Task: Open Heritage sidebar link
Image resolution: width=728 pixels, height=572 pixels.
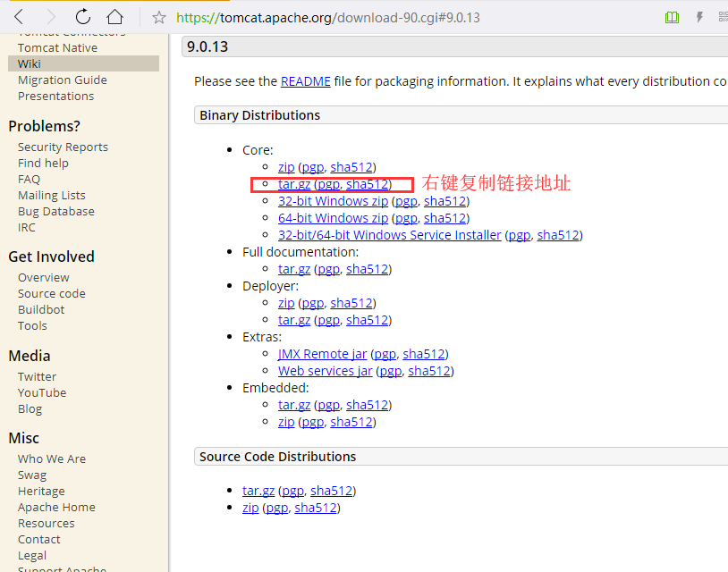Action: pos(41,492)
